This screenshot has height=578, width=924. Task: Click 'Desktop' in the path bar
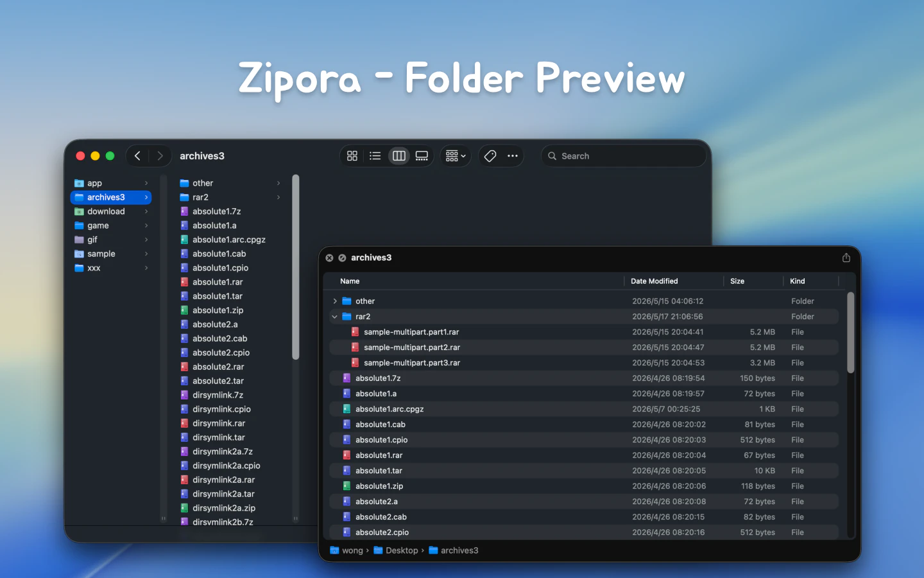tap(396, 550)
